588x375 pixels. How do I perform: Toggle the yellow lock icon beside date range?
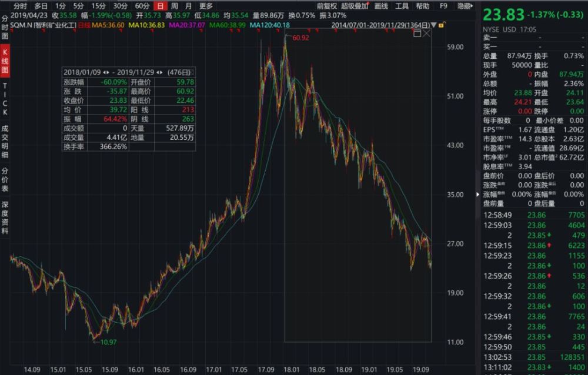click(x=442, y=25)
